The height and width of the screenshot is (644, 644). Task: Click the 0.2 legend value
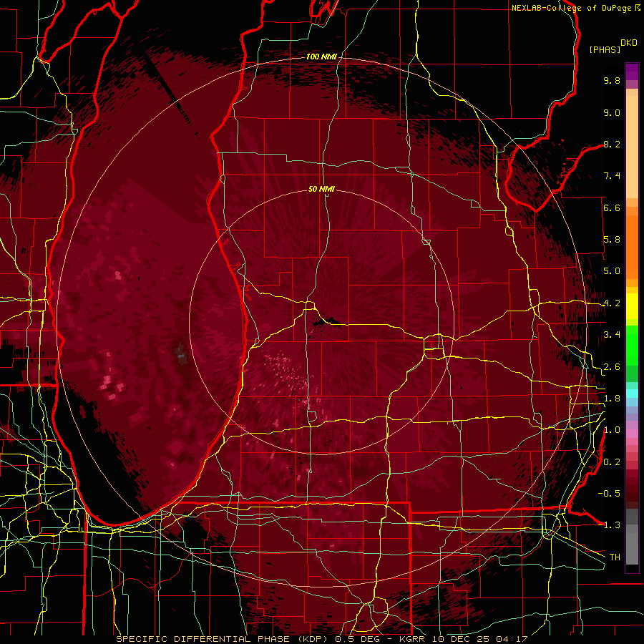612,462
